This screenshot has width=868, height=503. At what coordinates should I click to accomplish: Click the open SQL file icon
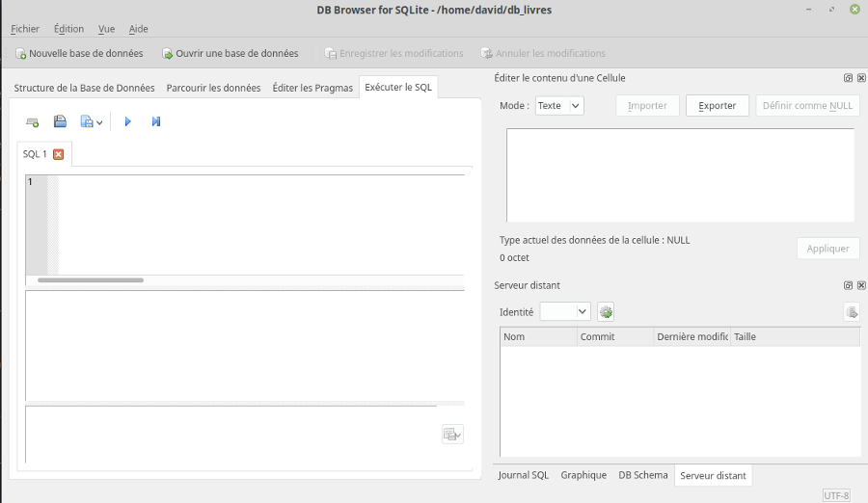tap(60, 121)
